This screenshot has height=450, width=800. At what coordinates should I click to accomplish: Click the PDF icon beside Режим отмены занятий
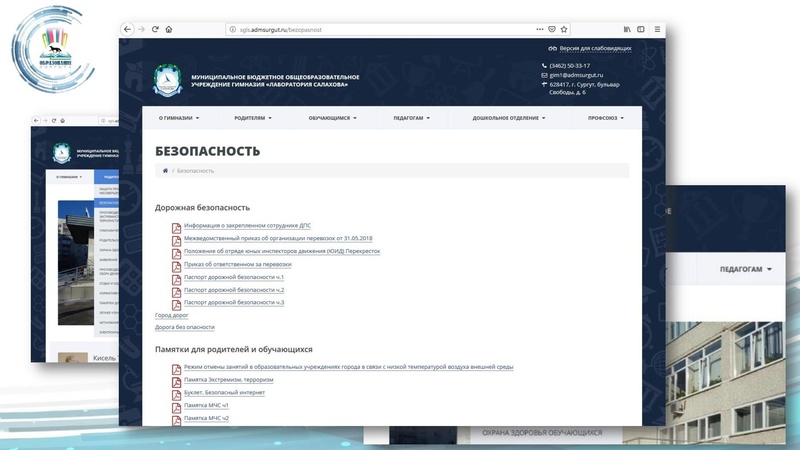tap(176, 369)
